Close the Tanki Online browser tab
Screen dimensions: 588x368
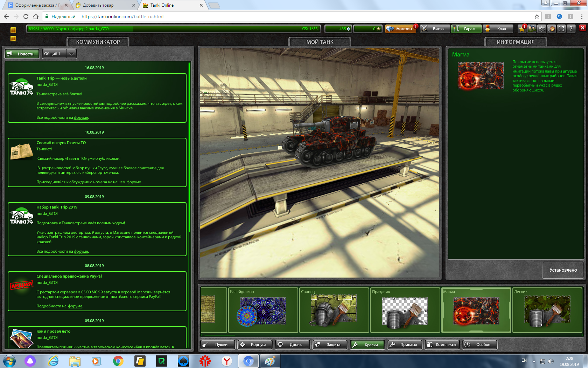click(x=201, y=5)
